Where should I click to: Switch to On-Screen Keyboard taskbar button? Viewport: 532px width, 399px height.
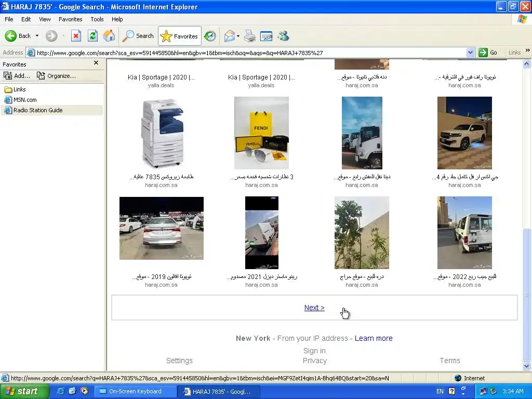pyautogui.click(x=135, y=391)
